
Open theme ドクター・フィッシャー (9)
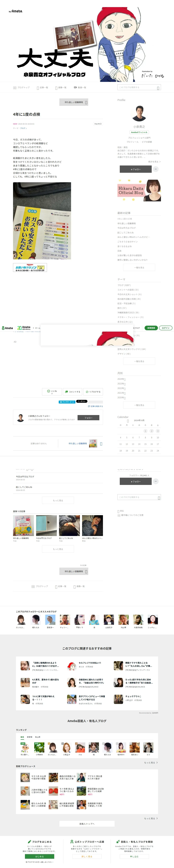coord(130,317)
